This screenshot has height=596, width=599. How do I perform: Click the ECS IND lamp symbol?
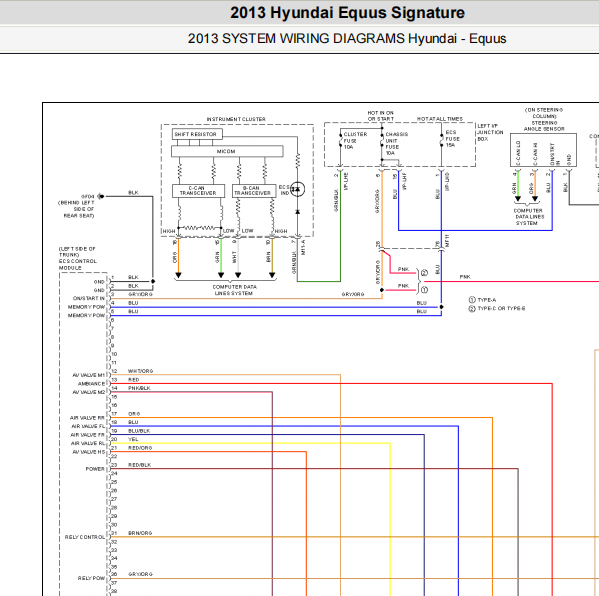297,189
